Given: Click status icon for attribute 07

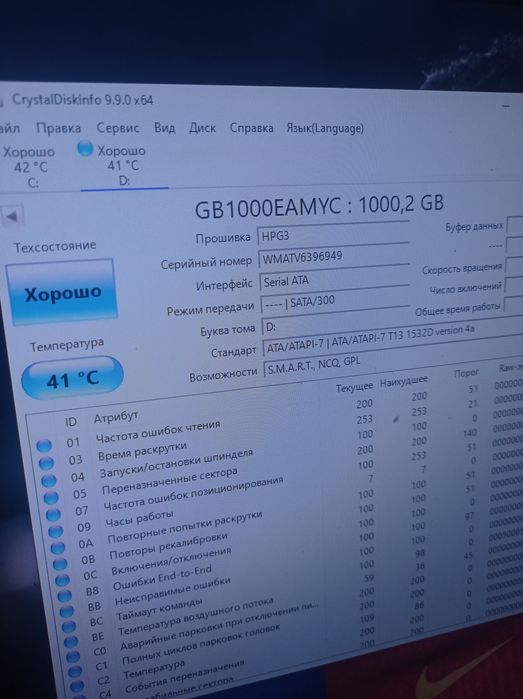Looking at the screenshot, I should [53, 514].
